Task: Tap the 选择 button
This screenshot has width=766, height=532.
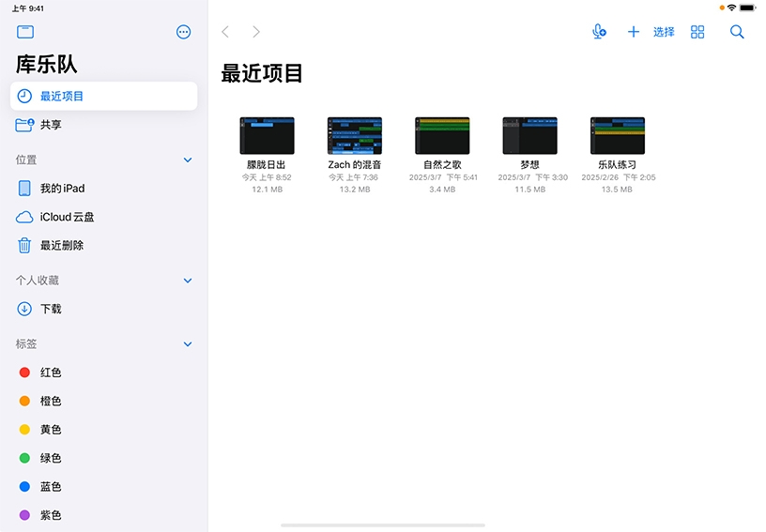Action: click(664, 32)
